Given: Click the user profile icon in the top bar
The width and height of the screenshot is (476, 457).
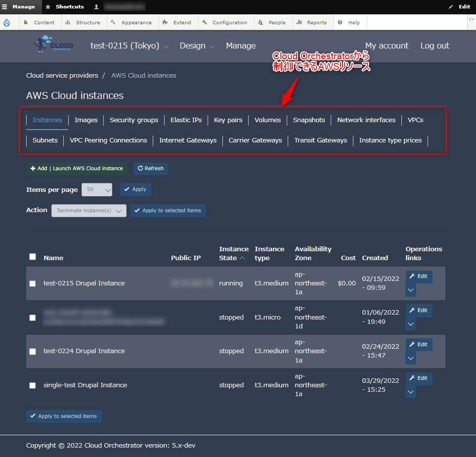Looking at the screenshot, I should 96,7.
